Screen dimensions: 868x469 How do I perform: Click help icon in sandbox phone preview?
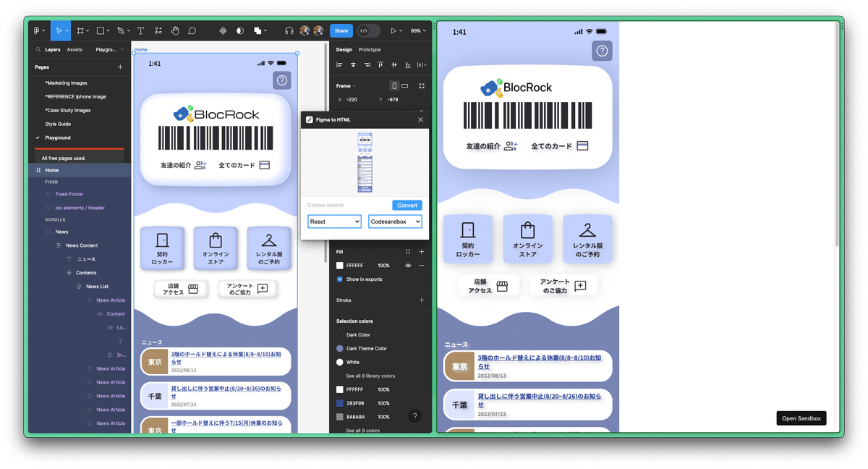602,51
